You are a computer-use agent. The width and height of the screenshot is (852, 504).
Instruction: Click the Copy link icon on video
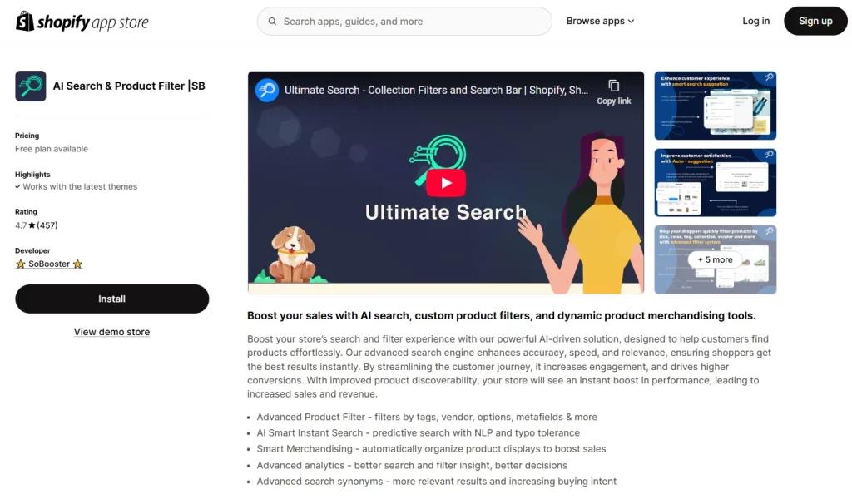point(613,86)
